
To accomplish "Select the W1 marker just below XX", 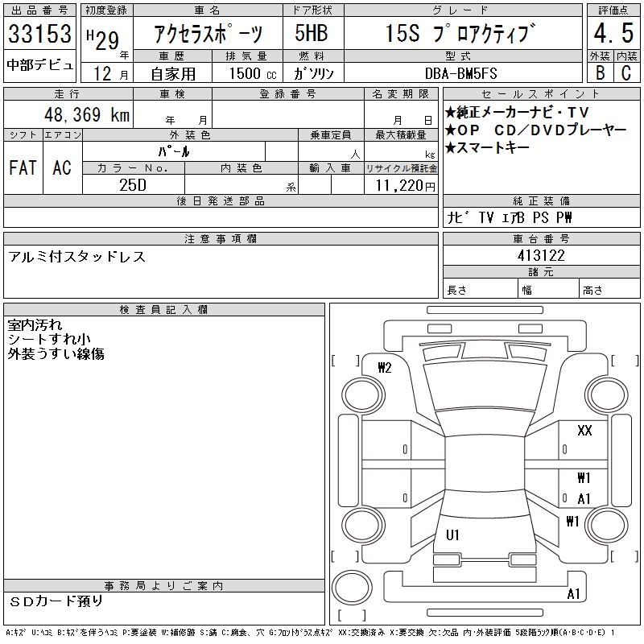I will [584, 477].
